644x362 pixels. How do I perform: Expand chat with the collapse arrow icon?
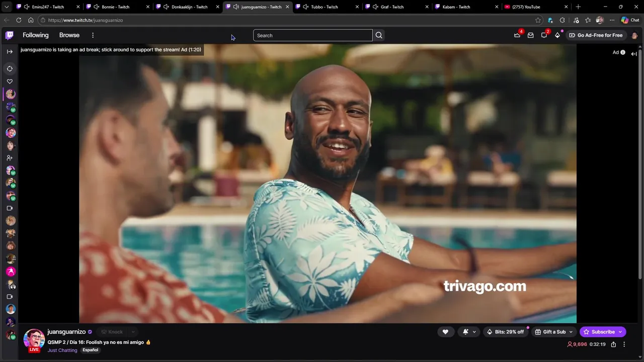pos(634,53)
